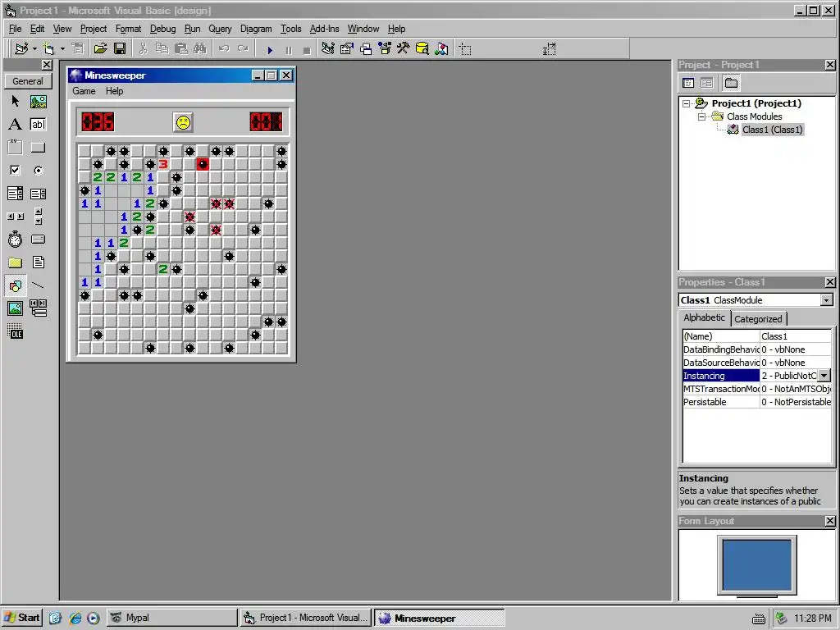Show the Toolbox via hammer-wrench icon

click(x=404, y=48)
